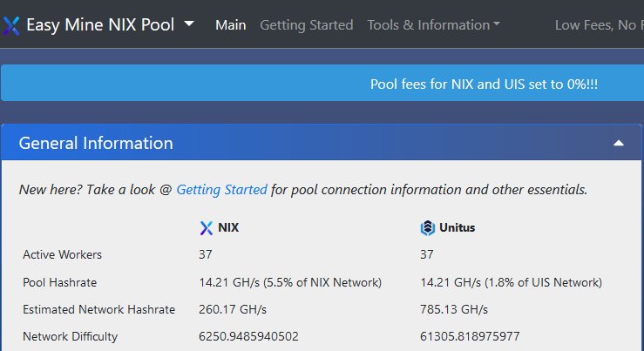Click the Unitus column heading
The image size is (644, 351).
click(457, 227)
